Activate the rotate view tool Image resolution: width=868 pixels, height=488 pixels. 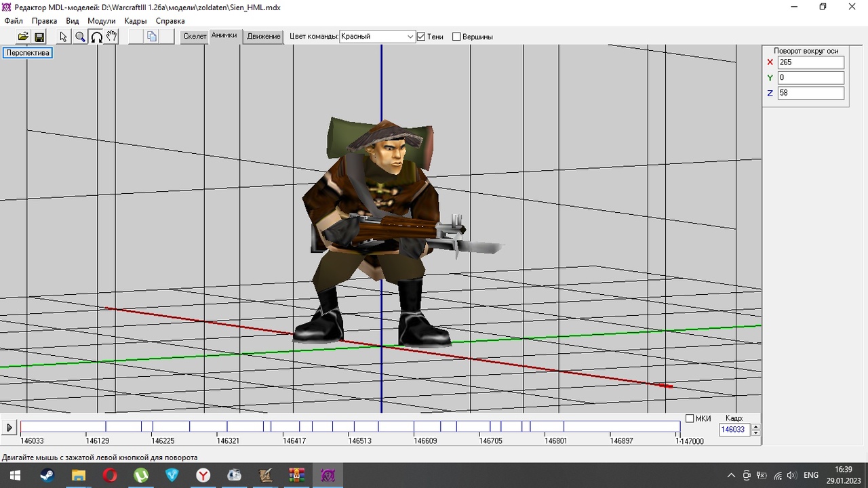(96, 37)
